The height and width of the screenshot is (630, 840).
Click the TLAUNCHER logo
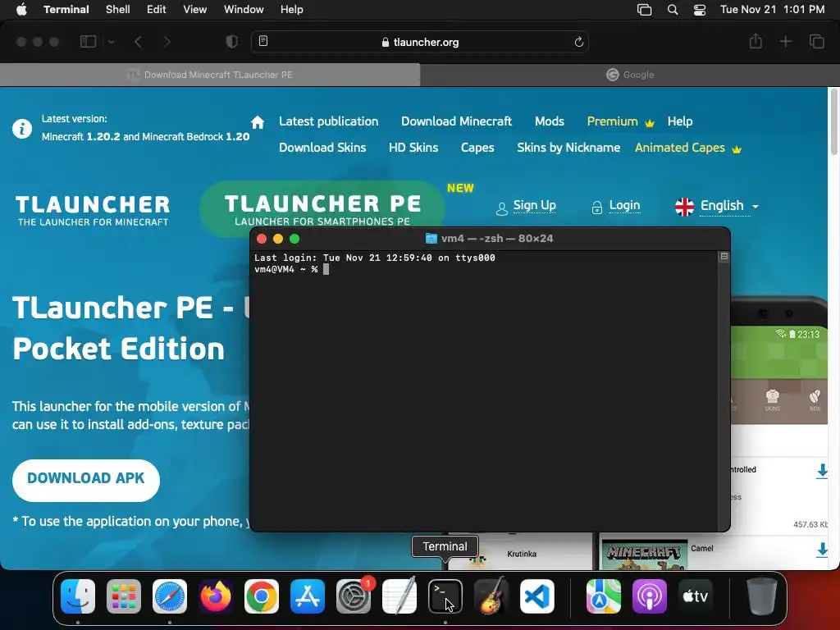tap(92, 211)
